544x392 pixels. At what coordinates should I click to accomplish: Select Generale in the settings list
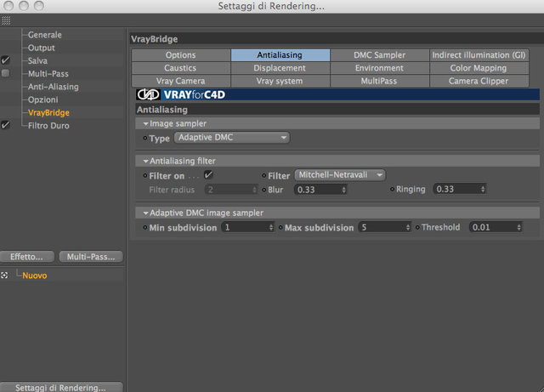(45, 35)
